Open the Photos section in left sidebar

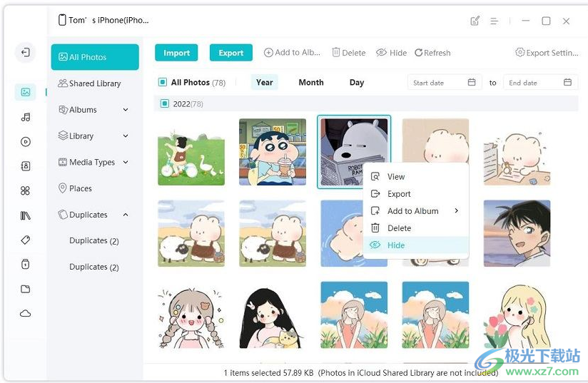tap(26, 92)
